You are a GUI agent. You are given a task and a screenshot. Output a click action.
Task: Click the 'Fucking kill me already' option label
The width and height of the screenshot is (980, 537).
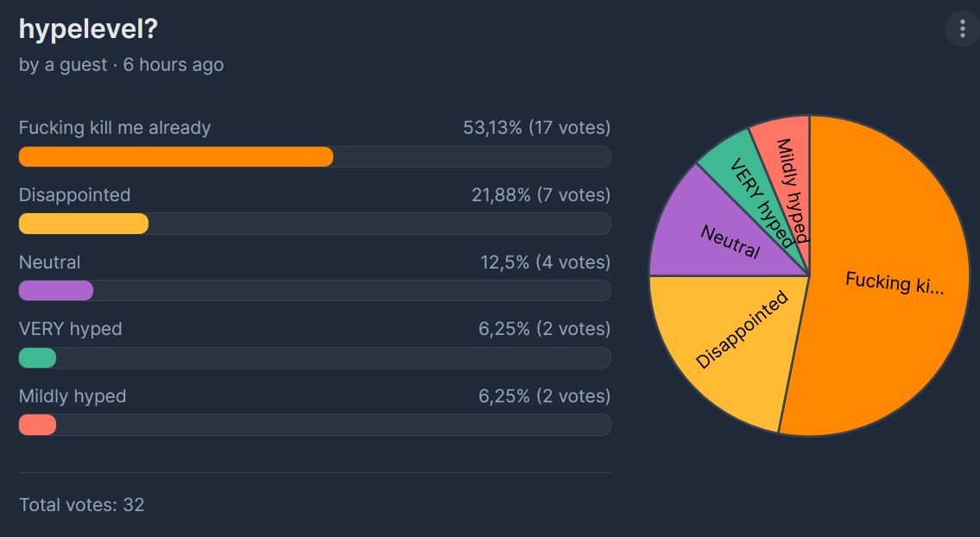(x=115, y=128)
